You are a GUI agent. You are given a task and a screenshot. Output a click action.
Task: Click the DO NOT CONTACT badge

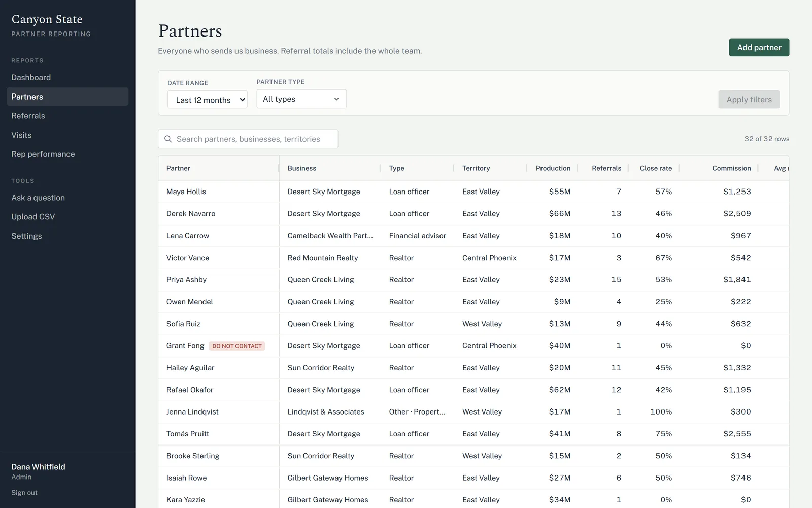237,346
